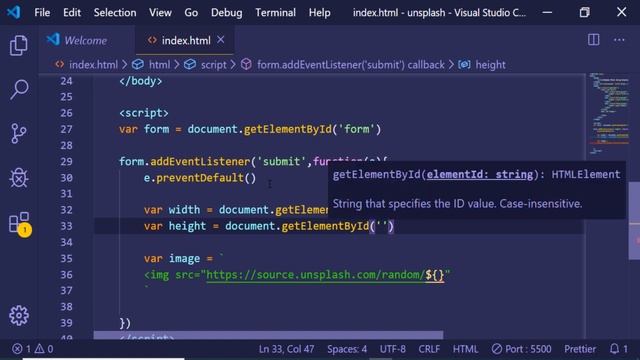The height and width of the screenshot is (360, 640).
Task: Click the VS Code logo in title bar
Action: coord(13,12)
